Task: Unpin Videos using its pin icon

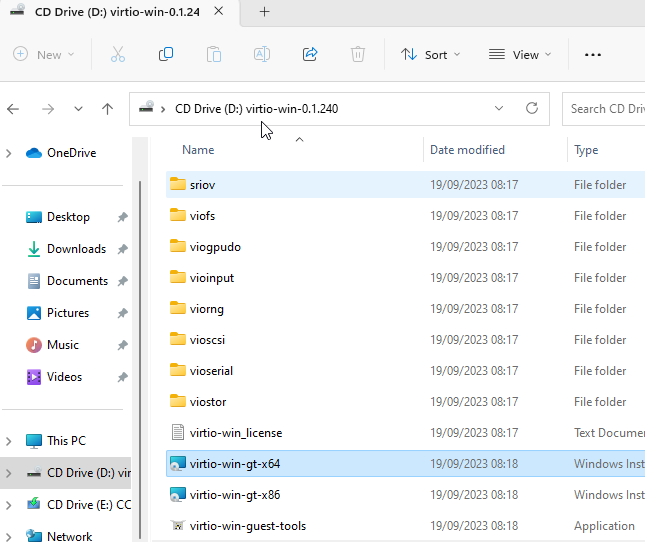Action: coord(123,377)
